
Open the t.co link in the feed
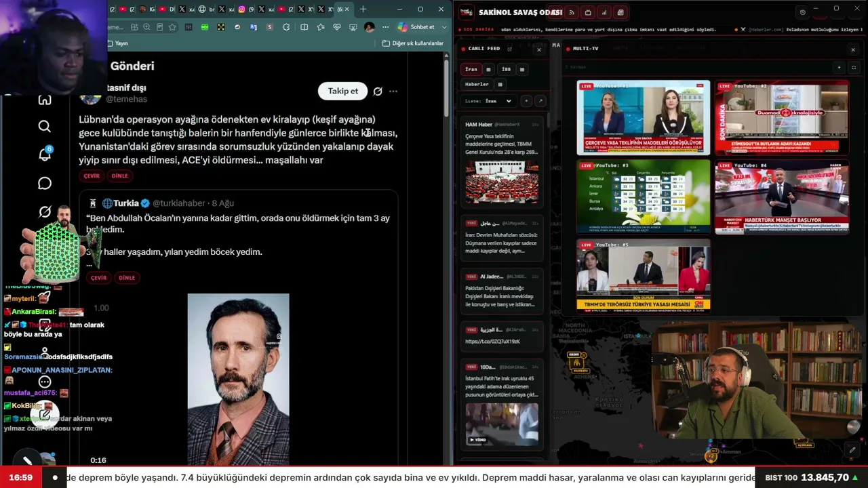(x=492, y=342)
